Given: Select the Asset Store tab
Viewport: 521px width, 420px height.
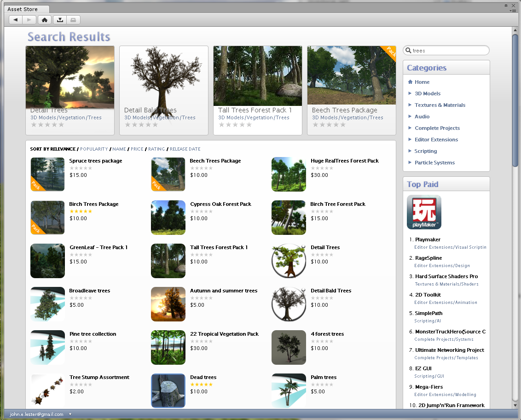Looking at the screenshot, I should click(x=23, y=9).
